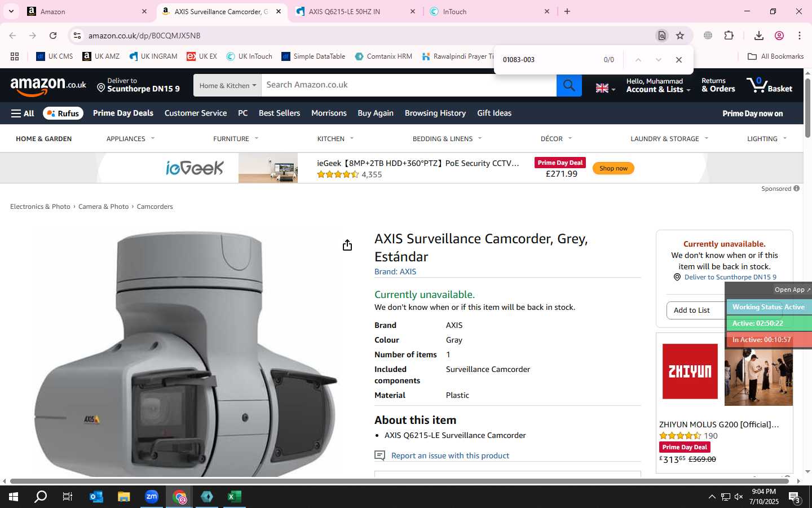Click the find-in-page search icon in address bar
Viewport: 812px width, 508px height.
[x=662, y=36]
